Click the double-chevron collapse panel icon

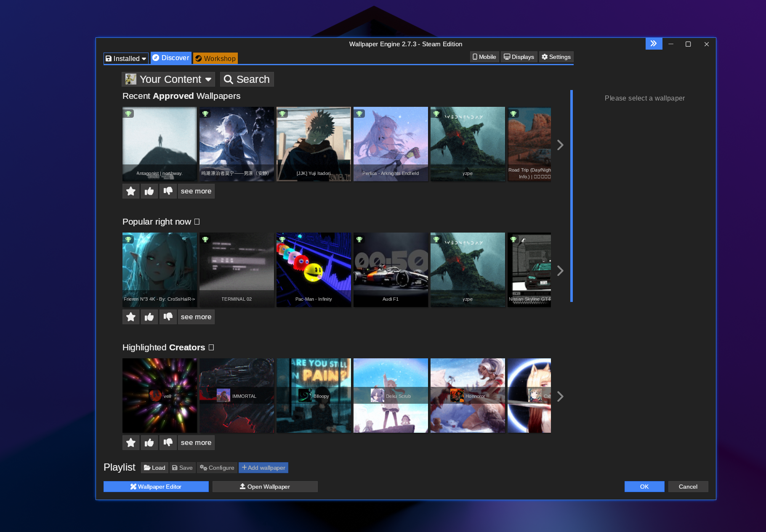[x=654, y=44]
